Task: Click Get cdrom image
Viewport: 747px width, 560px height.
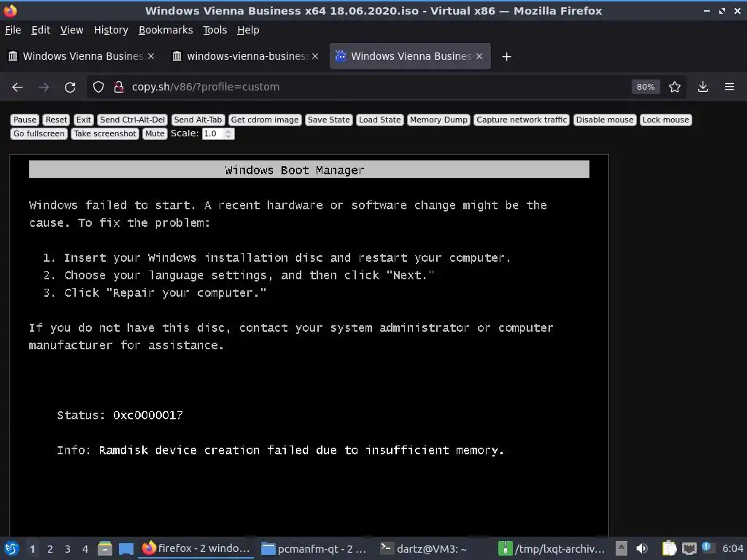Action: coord(265,120)
